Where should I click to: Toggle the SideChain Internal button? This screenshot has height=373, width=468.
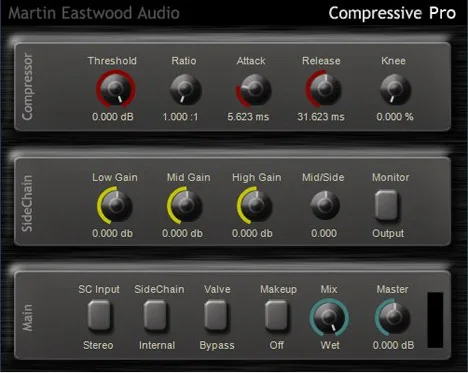(x=155, y=315)
